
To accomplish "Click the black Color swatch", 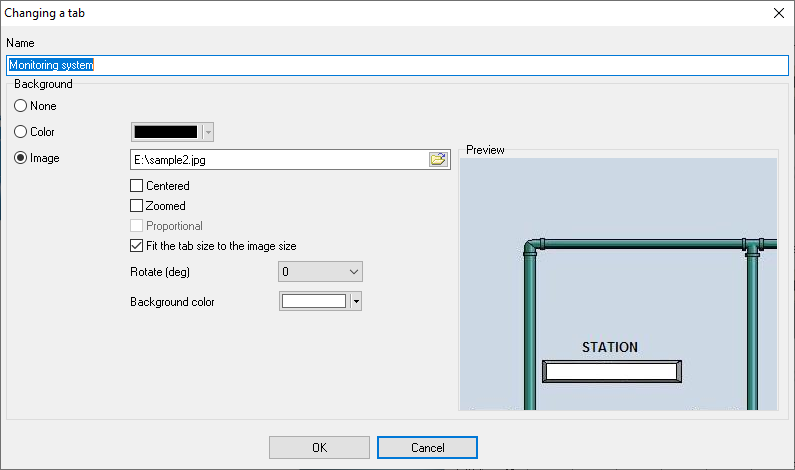I will [x=166, y=132].
